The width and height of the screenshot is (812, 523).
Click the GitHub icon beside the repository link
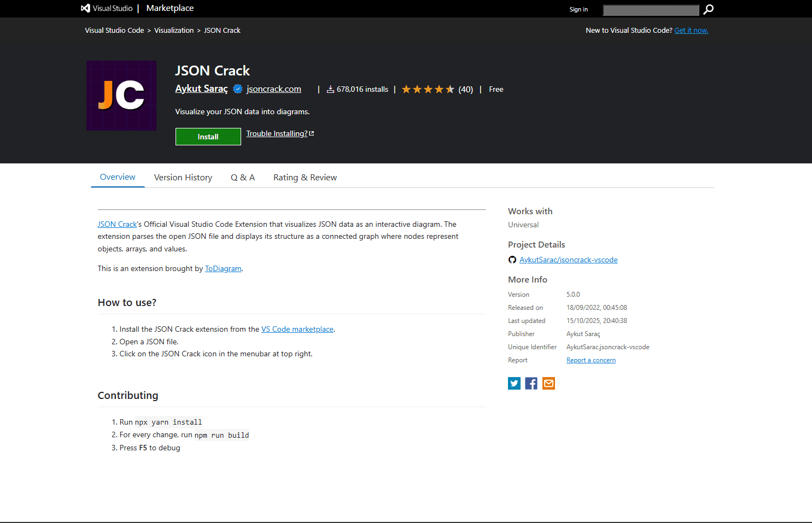512,260
